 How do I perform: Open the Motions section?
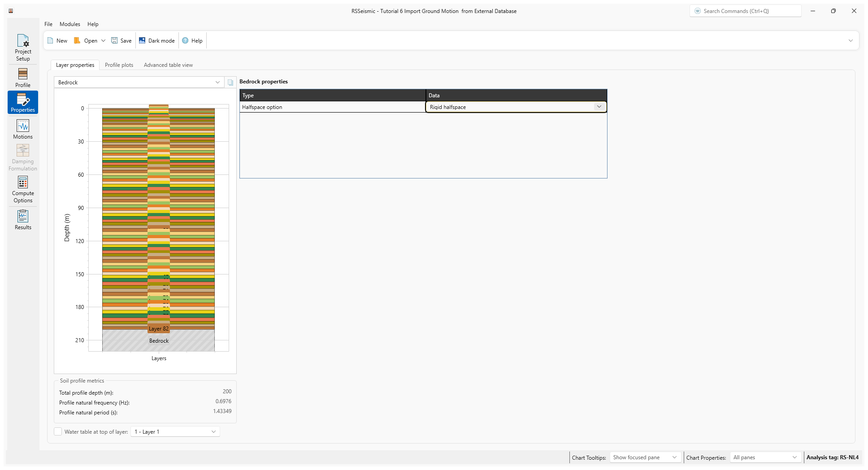click(23, 129)
